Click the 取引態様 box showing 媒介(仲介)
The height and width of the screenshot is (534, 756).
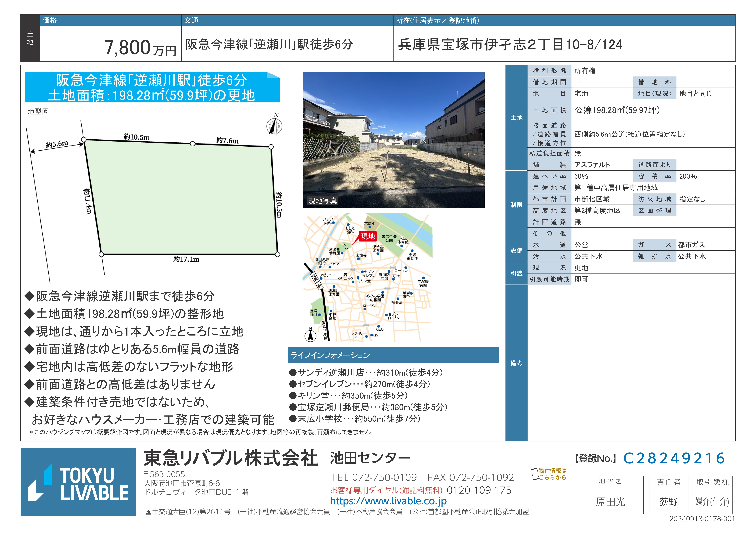click(712, 501)
